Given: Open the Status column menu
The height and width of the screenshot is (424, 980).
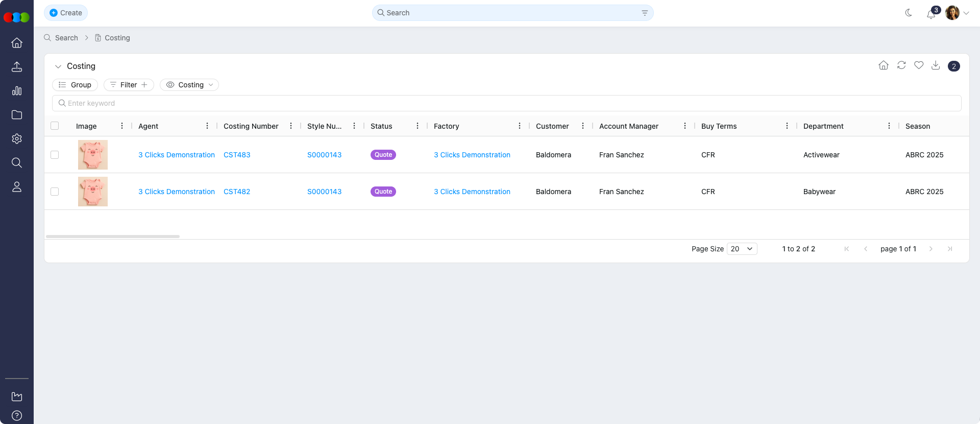Looking at the screenshot, I should click(x=418, y=126).
